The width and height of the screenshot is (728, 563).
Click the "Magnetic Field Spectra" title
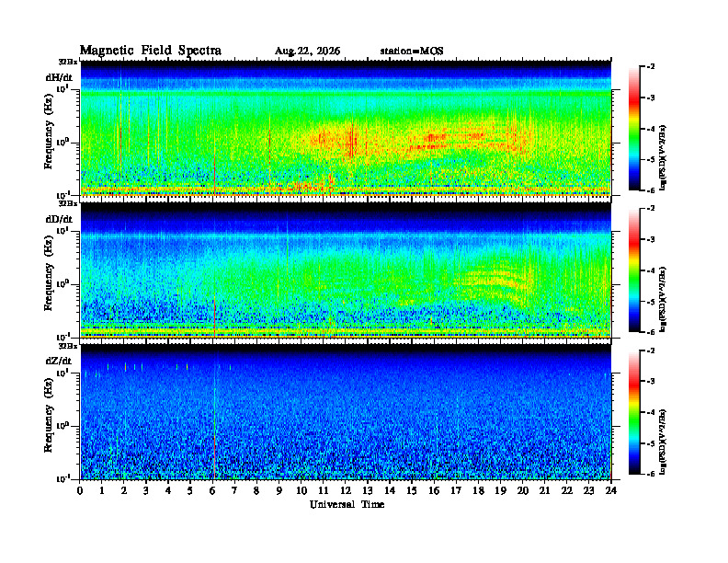[151, 51]
